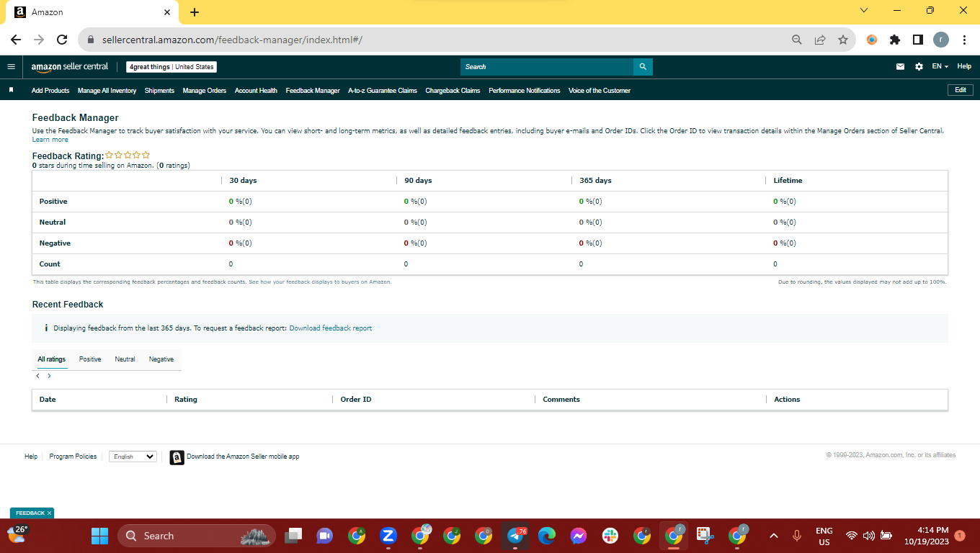The width and height of the screenshot is (980, 553).
Task: Open the hamburger navigation menu
Action: (11, 67)
